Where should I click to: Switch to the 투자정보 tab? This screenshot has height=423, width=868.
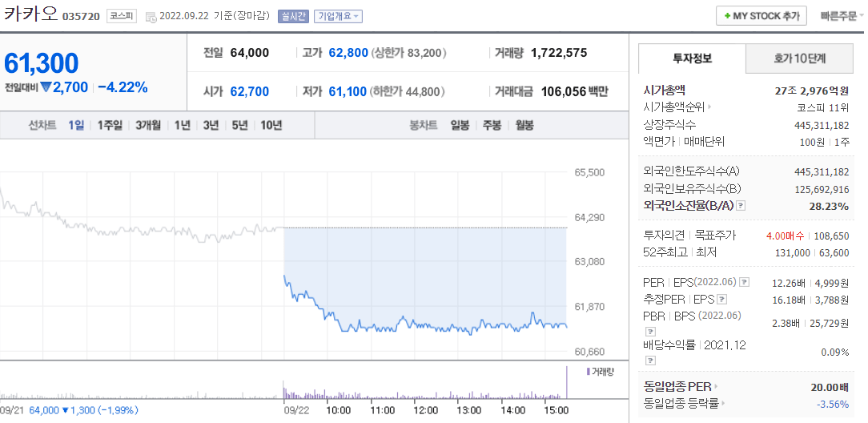point(692,58)
